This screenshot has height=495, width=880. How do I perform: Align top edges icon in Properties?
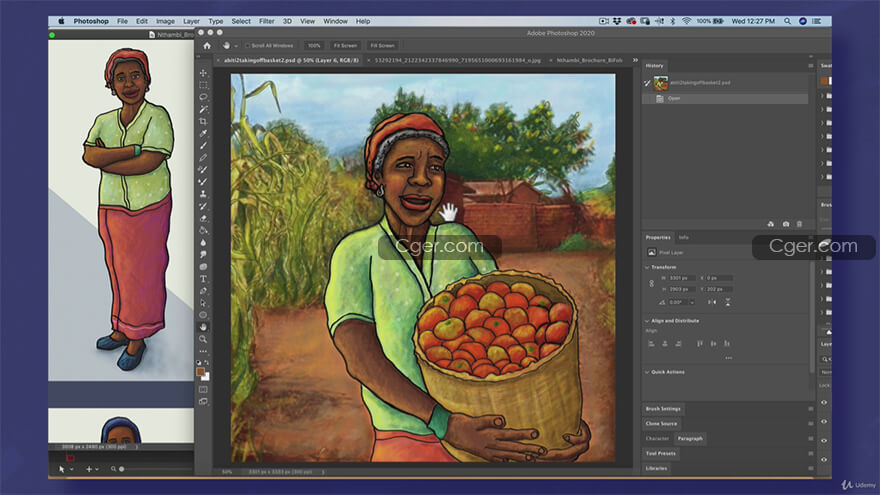[x=700, y=343]
